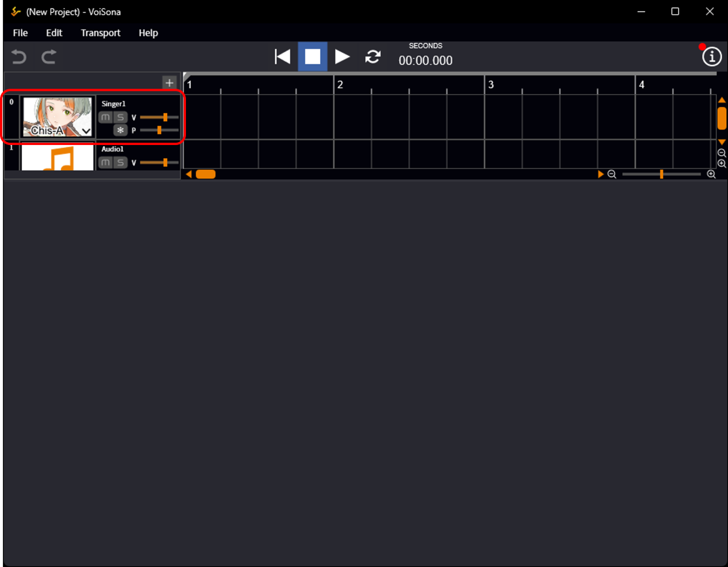728x567 pixels.
Task: Adjust the Audio1 volume slider
Action: pyautogui.click(x=159, y=163)
